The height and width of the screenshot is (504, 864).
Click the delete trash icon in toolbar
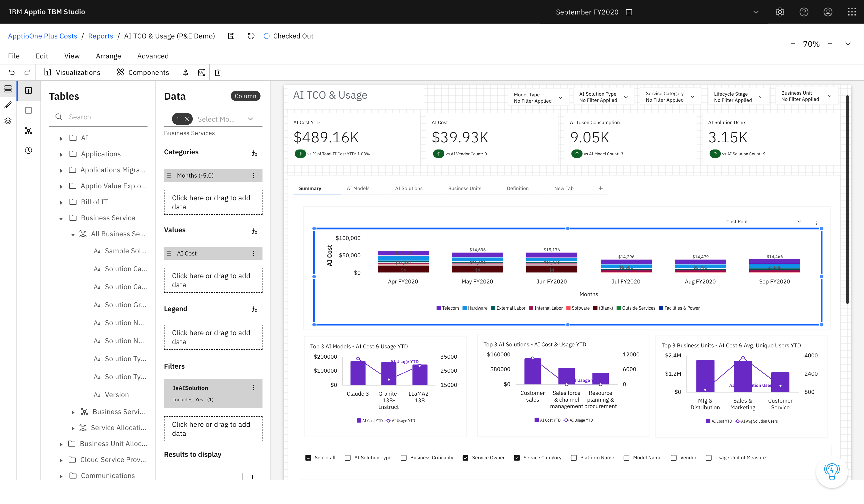pyautogui.click(x=218, y=72)
